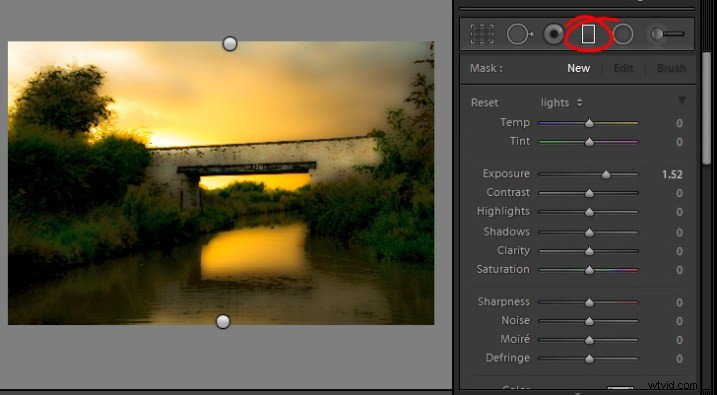Viewport: 717px width, 395px height.
Task: Collapse the sliders with the disclosure triangle
Action: pos(682,101)
